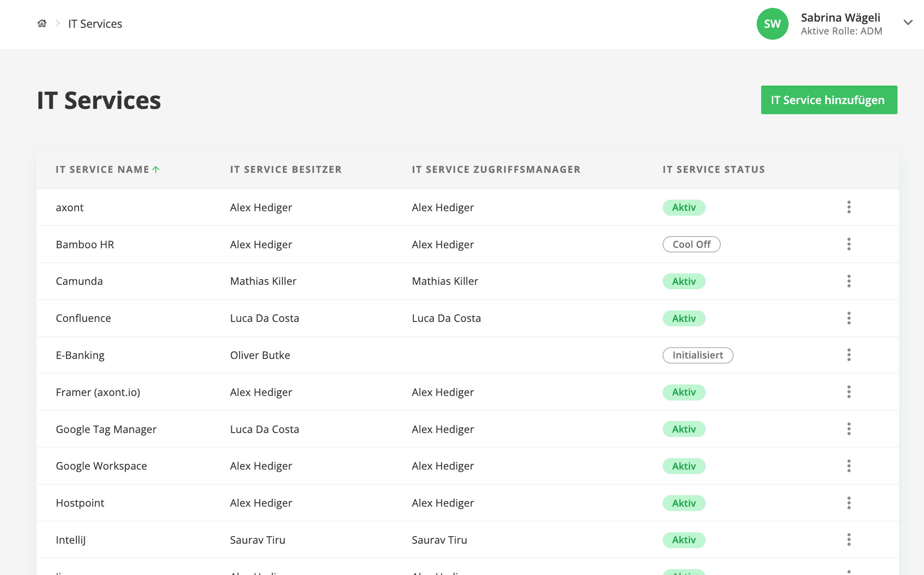Click the SW user avatar

pos(772,24)
